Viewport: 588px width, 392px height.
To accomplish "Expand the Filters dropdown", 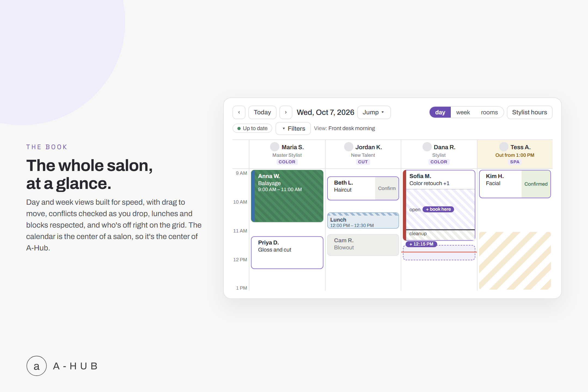I will [x=293, y=128].
